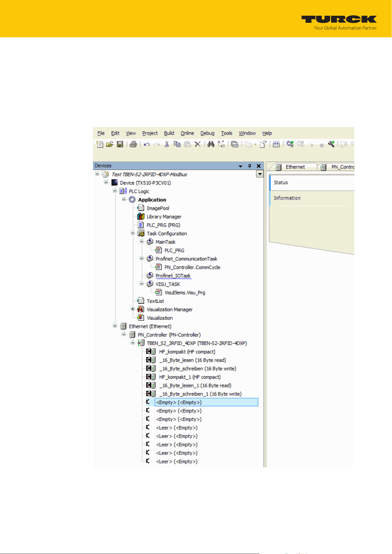
Task: Select the TextList tree item
Action: (x=155, y=301)
